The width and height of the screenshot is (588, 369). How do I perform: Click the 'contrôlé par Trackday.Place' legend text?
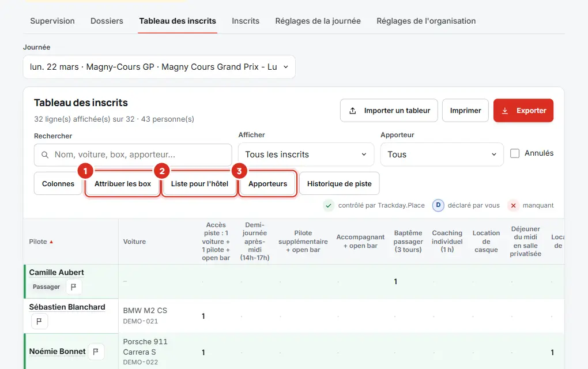(382, 205)
